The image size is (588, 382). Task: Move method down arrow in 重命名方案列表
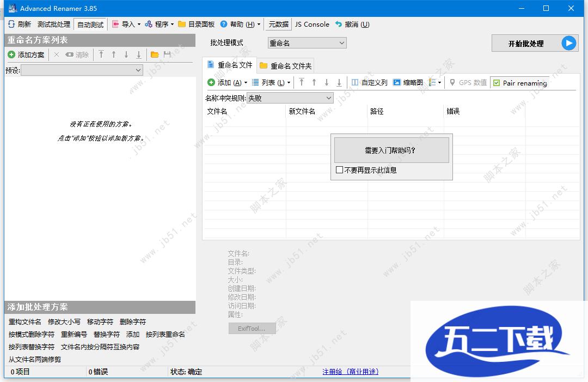[126, 55]
